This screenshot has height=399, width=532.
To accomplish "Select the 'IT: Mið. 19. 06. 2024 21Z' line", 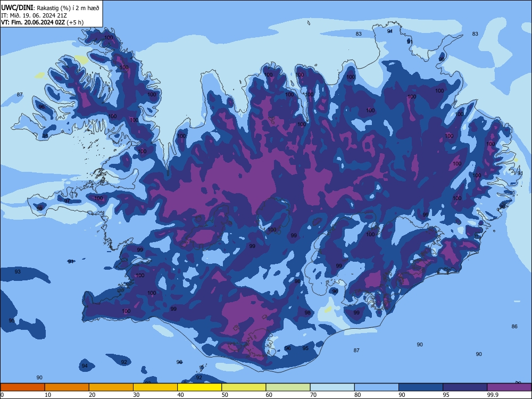I will click(x=34, y=15).
